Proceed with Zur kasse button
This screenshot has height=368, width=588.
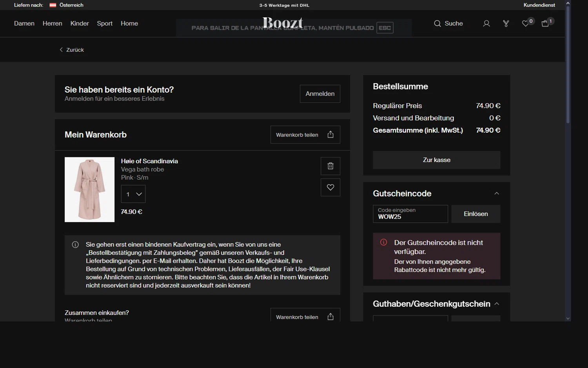(437, 160)
